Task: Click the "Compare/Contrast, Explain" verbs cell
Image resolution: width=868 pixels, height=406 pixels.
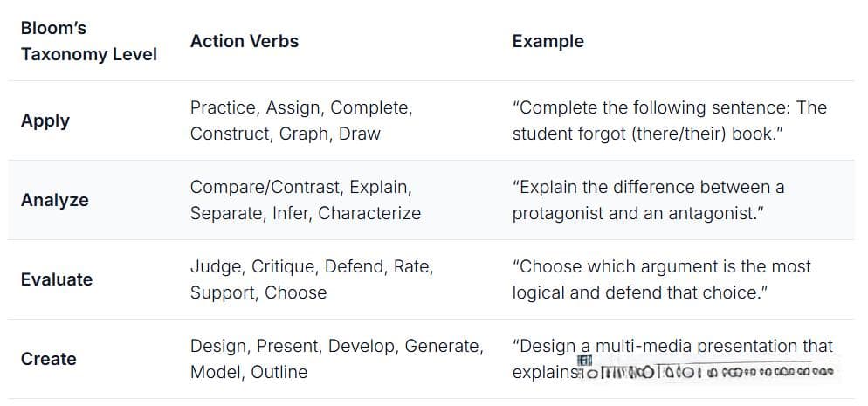Action: 305,200
